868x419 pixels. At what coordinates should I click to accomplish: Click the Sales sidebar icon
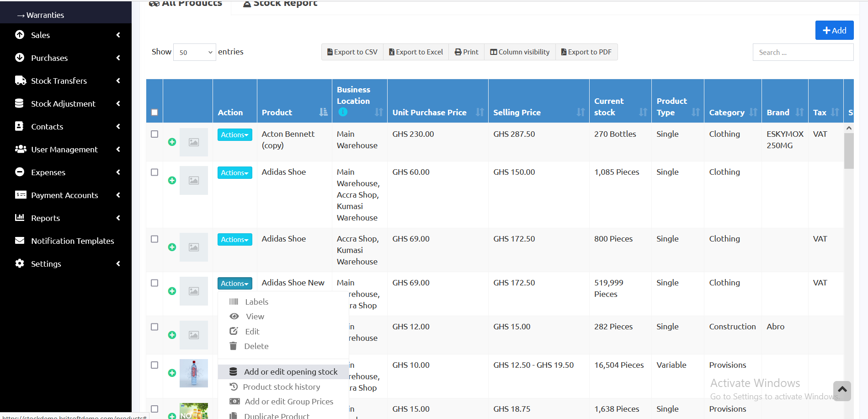(x=20, y=35)
